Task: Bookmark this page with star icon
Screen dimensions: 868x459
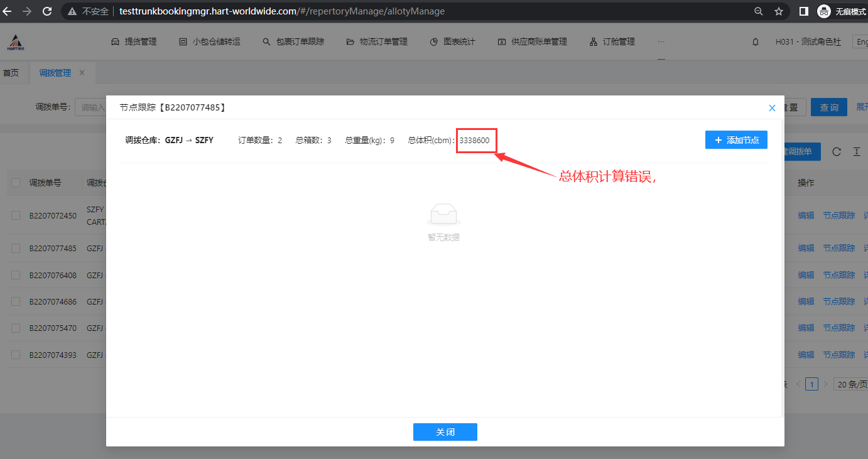Action: [x=779, y=11]
